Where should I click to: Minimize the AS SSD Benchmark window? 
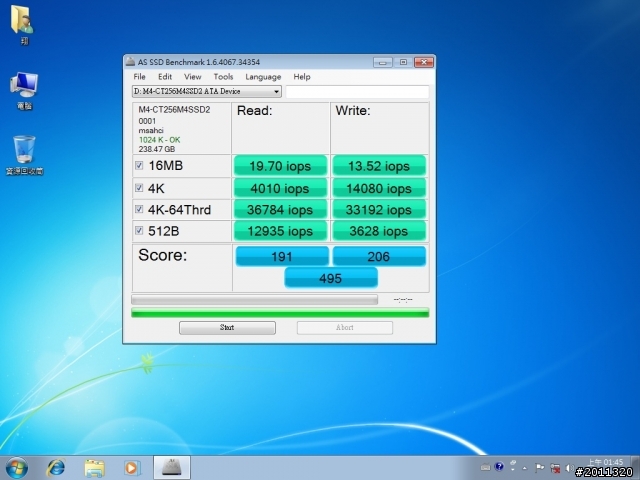coord(382,62)
